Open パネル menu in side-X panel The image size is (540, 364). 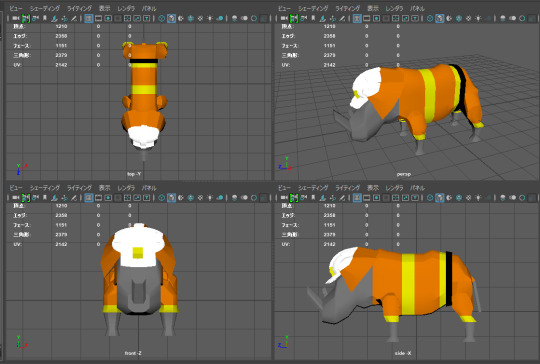[417, 188]
